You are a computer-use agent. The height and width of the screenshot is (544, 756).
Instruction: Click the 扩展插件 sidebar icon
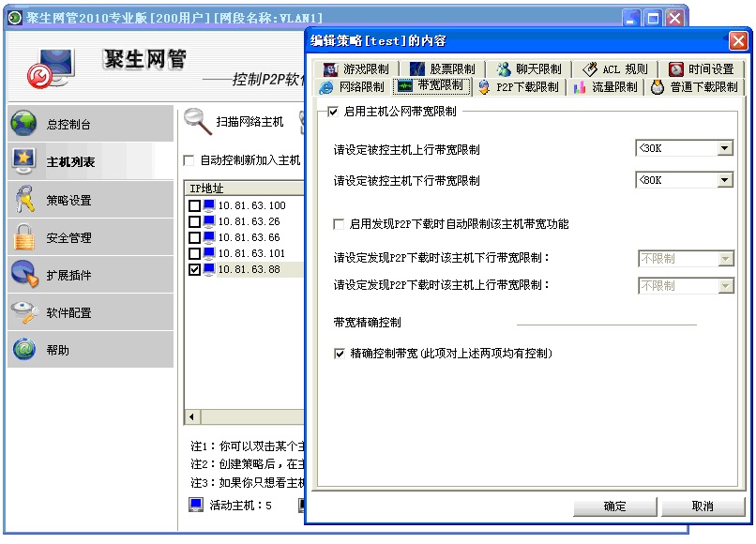(24, 275)
